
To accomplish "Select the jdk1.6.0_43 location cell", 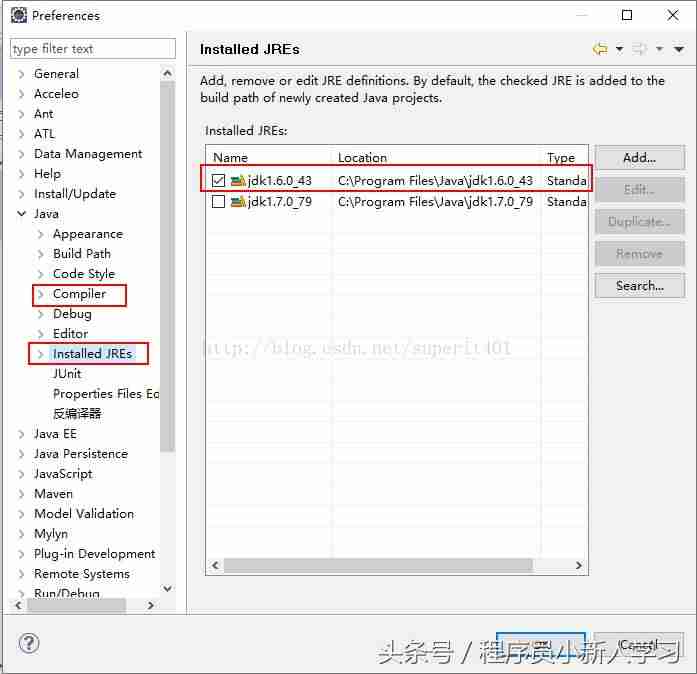I will [x=435, y=181].
